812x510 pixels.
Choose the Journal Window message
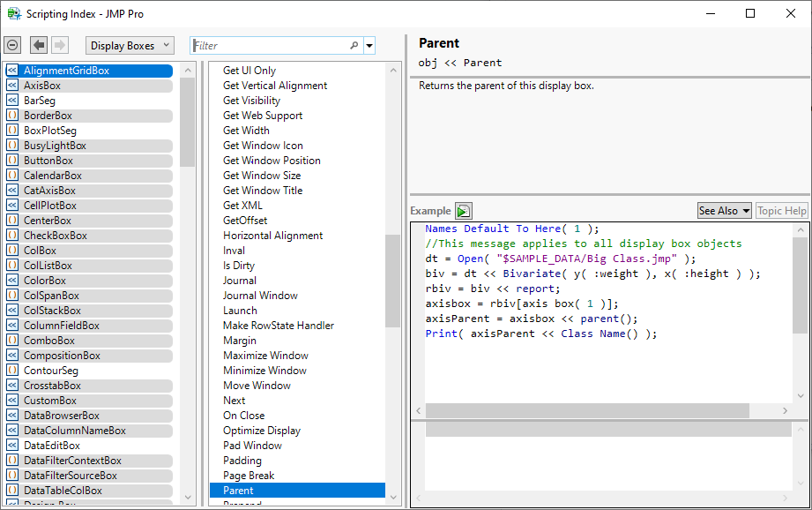coord(260,296)
